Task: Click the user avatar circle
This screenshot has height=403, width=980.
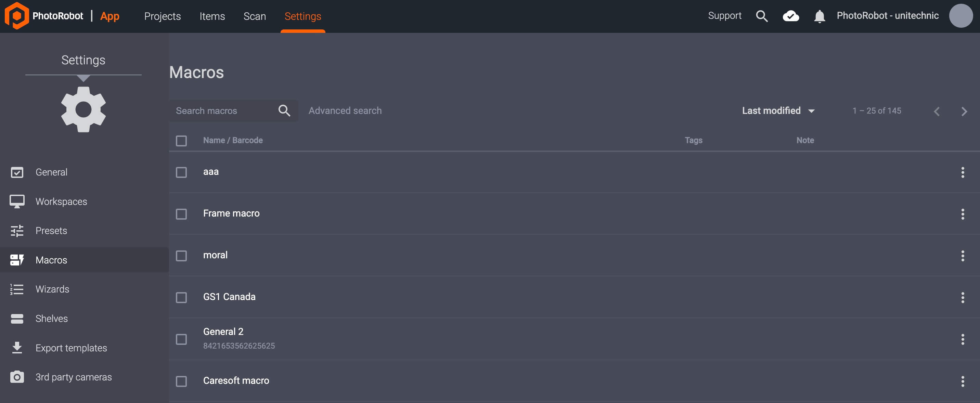Action: click(960, 16)
